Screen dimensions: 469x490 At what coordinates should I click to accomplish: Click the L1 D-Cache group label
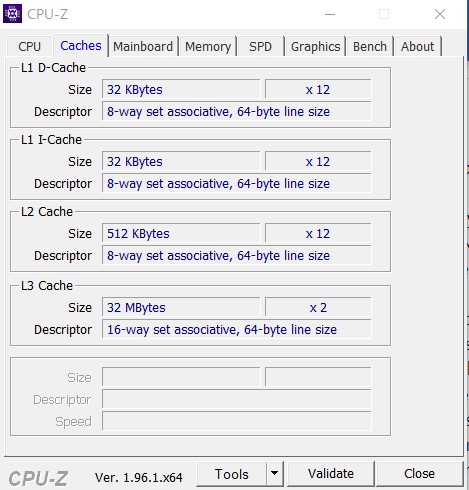[x=53, y=68]
